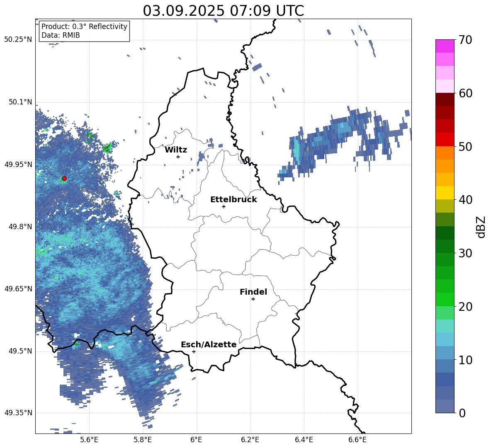Click the 49.35°N latitude label
Image resolution: width=491 pixels, height=448 pixels.
click(x=18, y=413)
